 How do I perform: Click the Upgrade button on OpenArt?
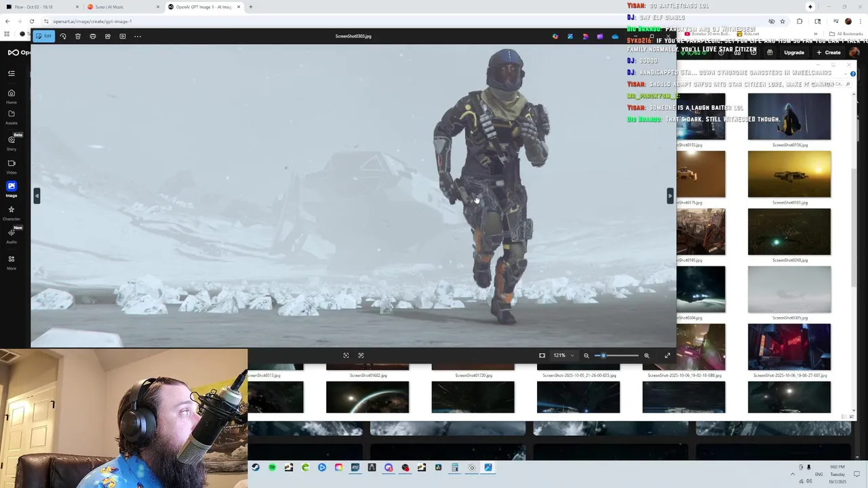point(794,52)
